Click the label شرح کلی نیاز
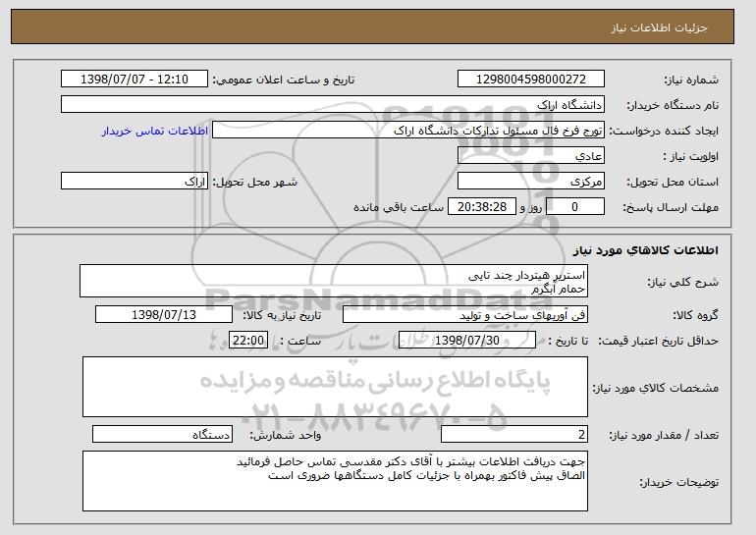Screen dimensions: 756x535 point(682,282)
